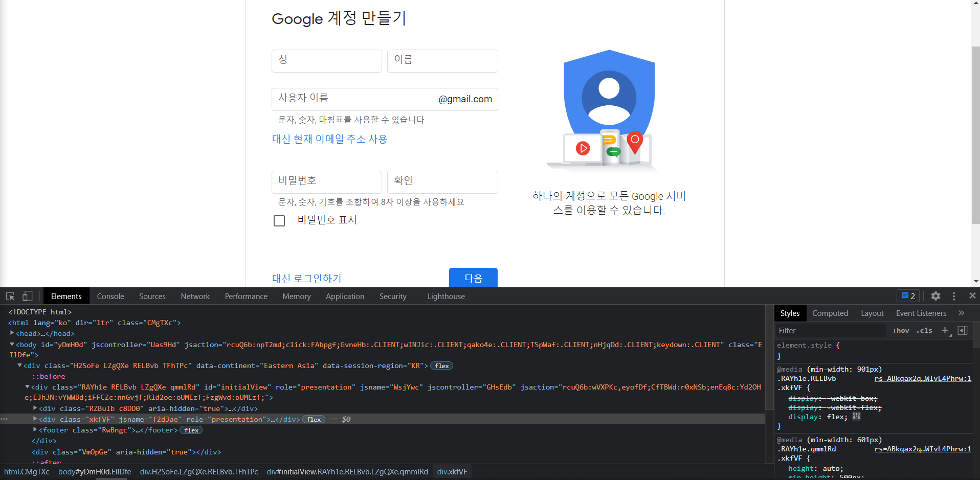Focus the 이름 (first name) field
The image size is (980, 480).
pos(442,61)
